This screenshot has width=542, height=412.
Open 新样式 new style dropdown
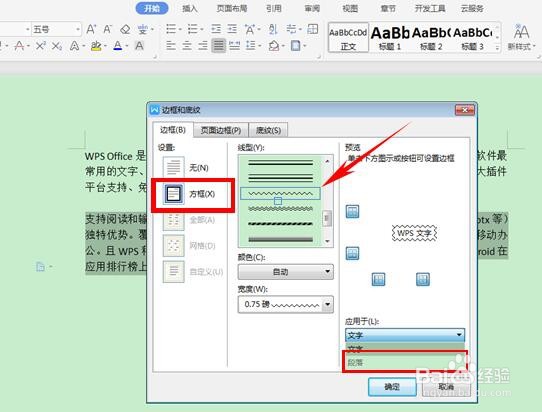[x=521, y=36]
